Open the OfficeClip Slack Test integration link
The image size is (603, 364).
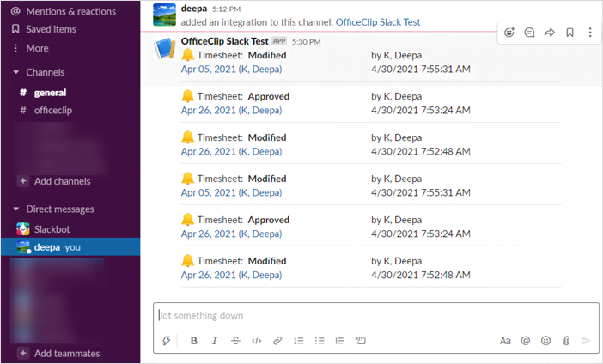378,22
